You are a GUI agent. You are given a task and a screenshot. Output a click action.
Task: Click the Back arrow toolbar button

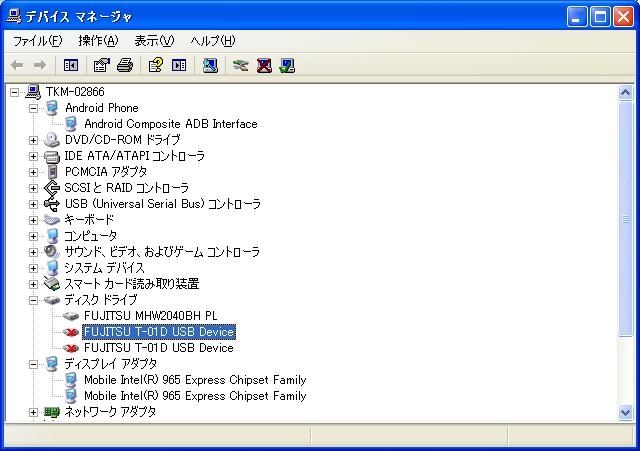point(17,65)
